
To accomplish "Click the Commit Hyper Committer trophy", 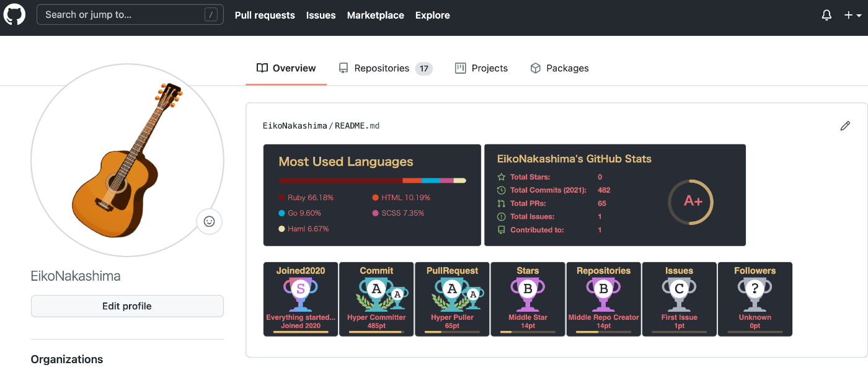I will coord(376,299).
